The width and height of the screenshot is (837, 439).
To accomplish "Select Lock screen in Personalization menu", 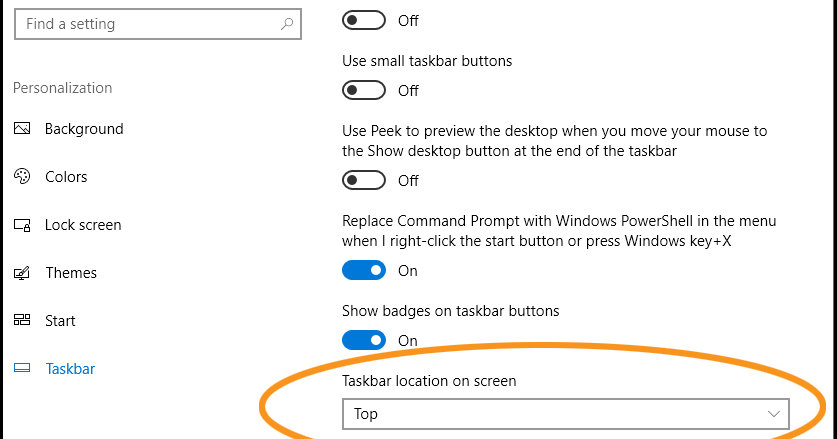I will [83, 225].
